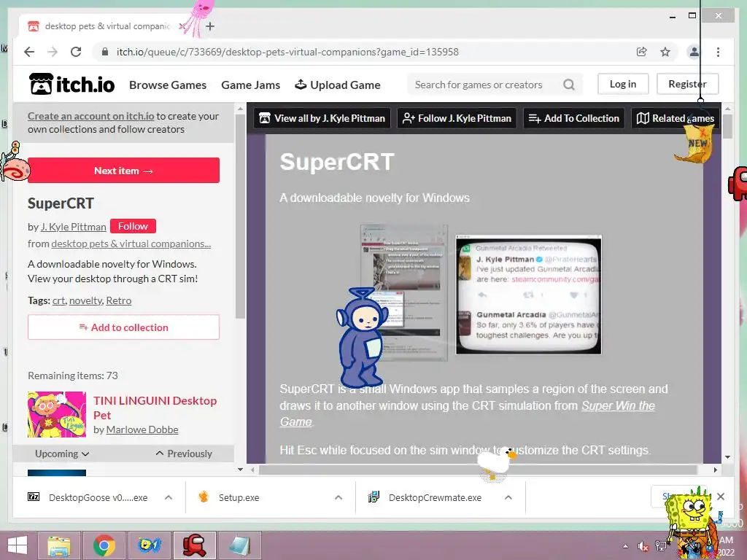The width and height of the screenshot is (747, 560).
Task: Click the muted volume tray icon
Action: pyautogui.click(x=643, y=546)
